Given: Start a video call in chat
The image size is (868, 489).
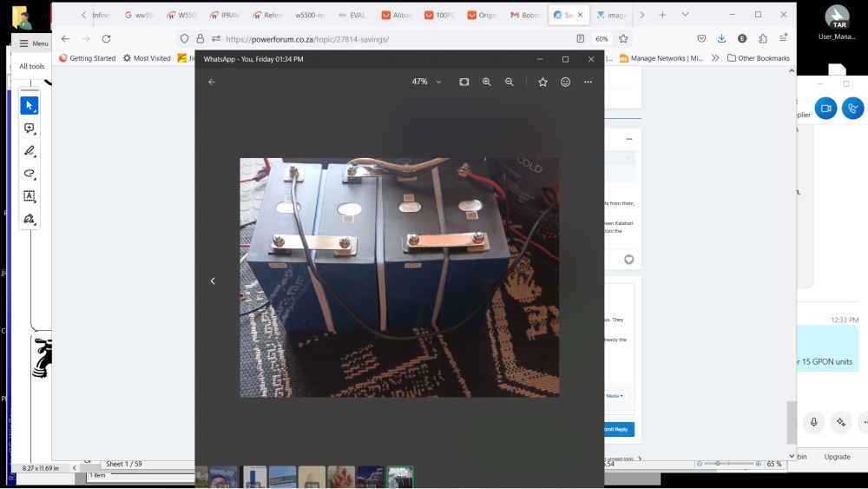Looking at the screenshot, I should pyautogui.click(x=825, y=108).
